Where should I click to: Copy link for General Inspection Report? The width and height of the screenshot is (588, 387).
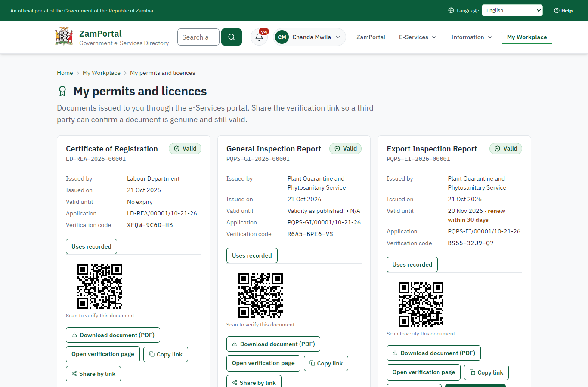click(x=326, y=363)
